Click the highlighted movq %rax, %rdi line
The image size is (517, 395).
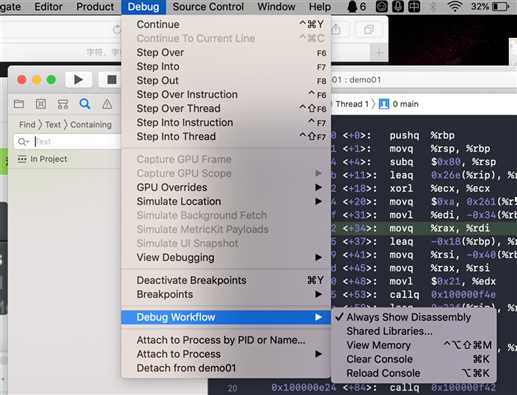coord(424,228)
